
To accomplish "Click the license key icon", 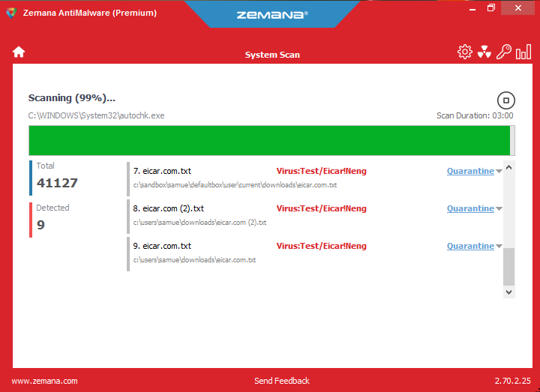I will [x=504, y=52].
